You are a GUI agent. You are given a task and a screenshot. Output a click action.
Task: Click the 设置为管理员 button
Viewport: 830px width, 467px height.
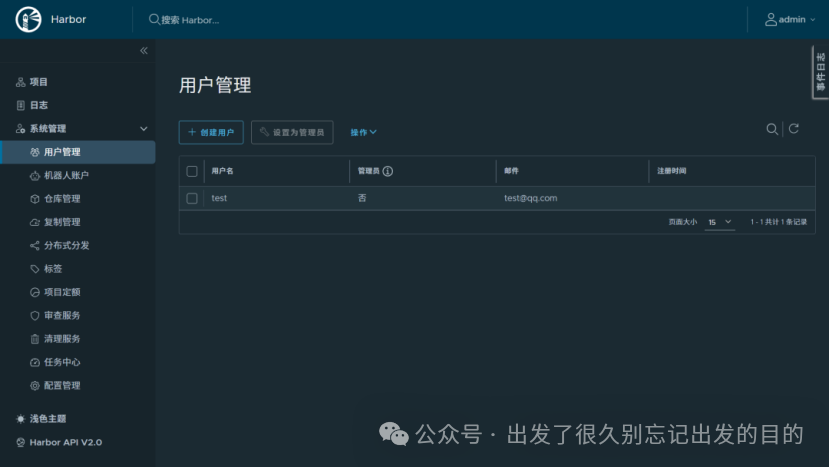292,132
